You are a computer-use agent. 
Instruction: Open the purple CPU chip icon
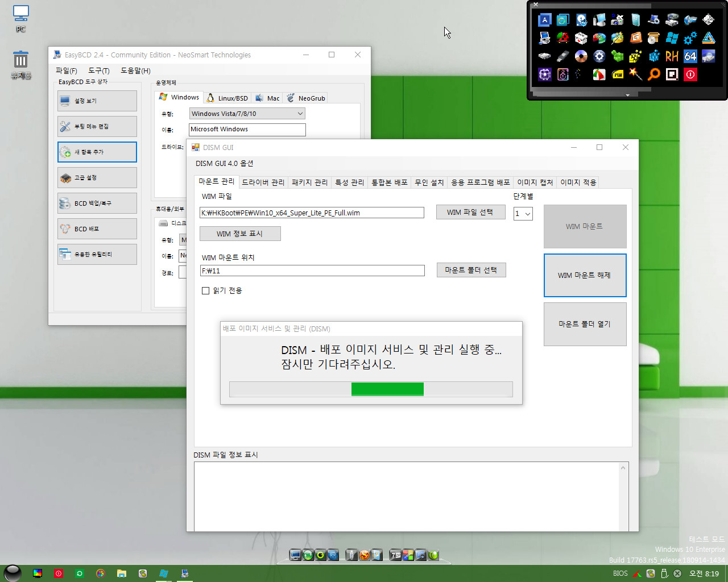544,74
